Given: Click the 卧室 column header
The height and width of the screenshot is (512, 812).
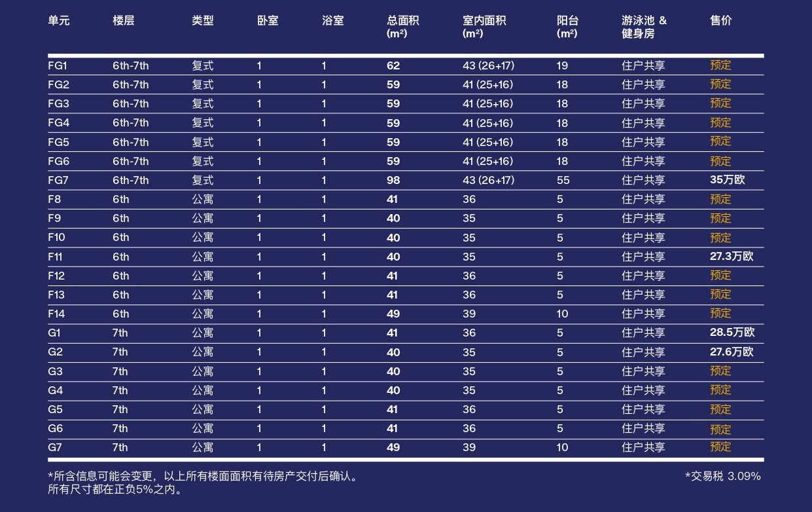Looking at the screenshot, I should [267, 21].
